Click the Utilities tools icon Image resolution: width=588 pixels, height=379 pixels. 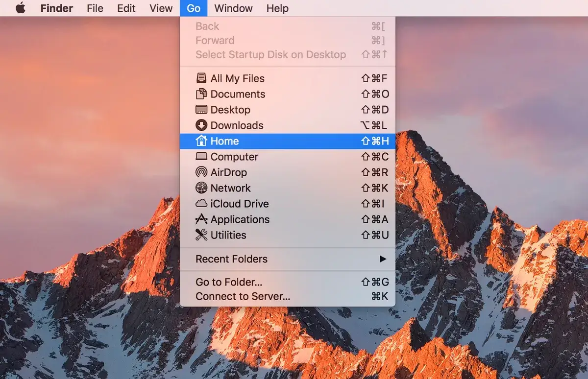pos(201,235)
